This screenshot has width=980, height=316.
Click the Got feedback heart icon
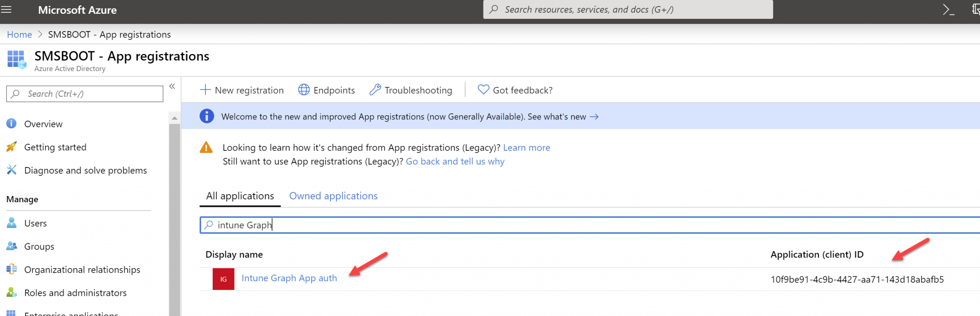tap(483, 90)
